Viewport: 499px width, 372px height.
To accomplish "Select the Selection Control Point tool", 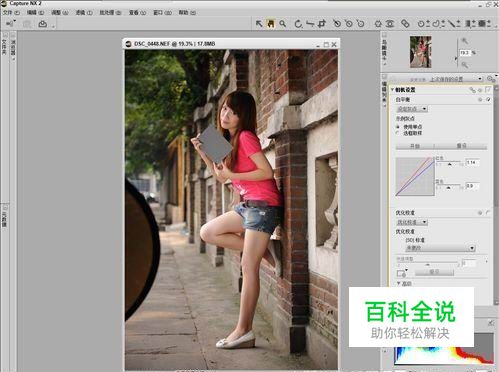I will click(423, 24).
